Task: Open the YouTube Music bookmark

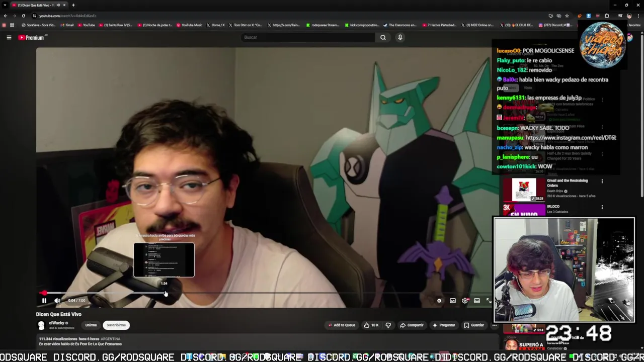Action: tap(189, 25)
